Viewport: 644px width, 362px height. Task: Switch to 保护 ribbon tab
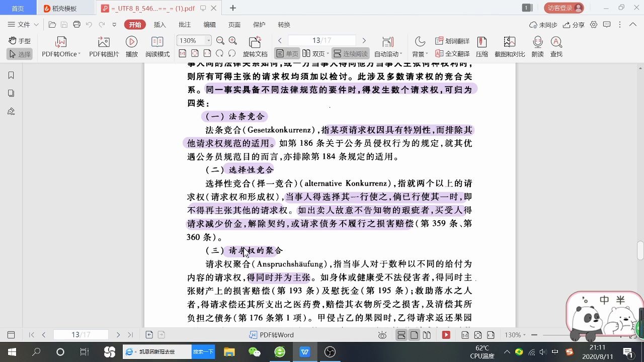click(x=259, y=25)
